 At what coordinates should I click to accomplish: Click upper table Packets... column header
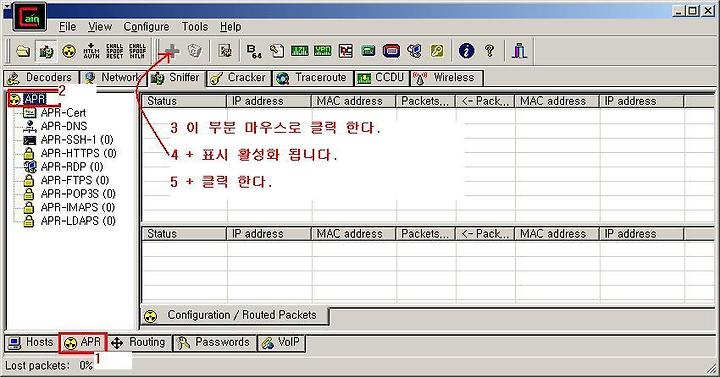click(x=426, y=101)
